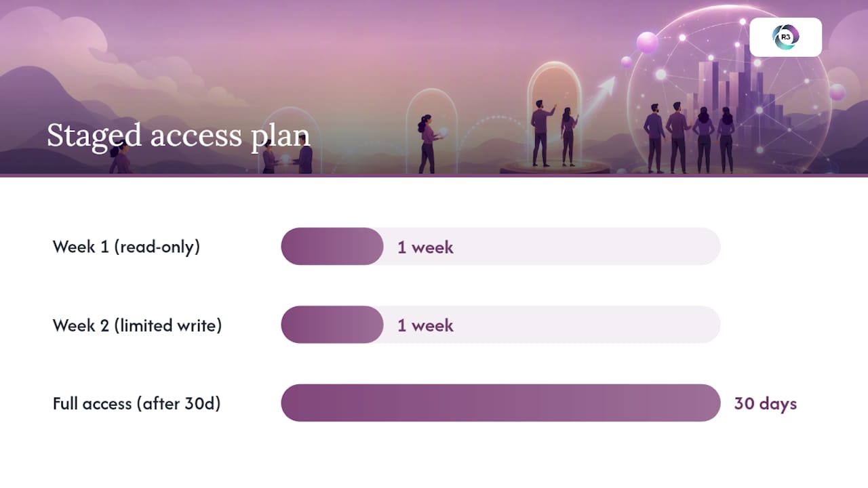Viewport: 868px width, 488px height.
Task: Click the R3 circular logo icon
Action: pyautogui.click(x=786, y=37)
